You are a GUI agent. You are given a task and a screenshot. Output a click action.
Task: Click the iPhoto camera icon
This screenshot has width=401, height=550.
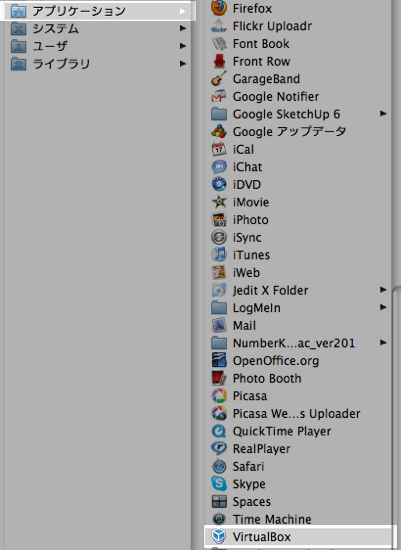tap(219, 220)
